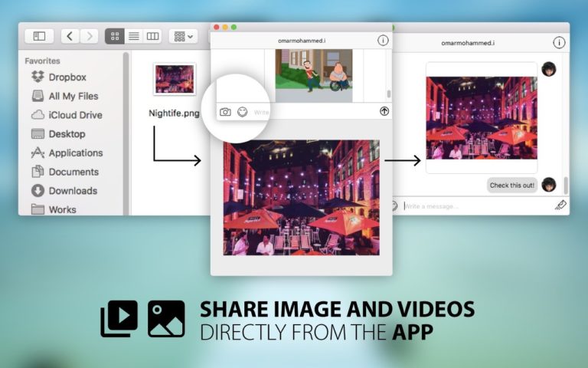Open the Finder arrange-by dropdown
Image resolution: width=588 pixels, height=368 pixels.
[184, 36]
